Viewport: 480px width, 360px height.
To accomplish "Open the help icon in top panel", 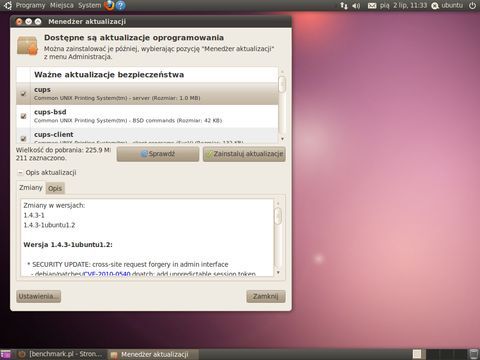I will click(x=121, y=5).
